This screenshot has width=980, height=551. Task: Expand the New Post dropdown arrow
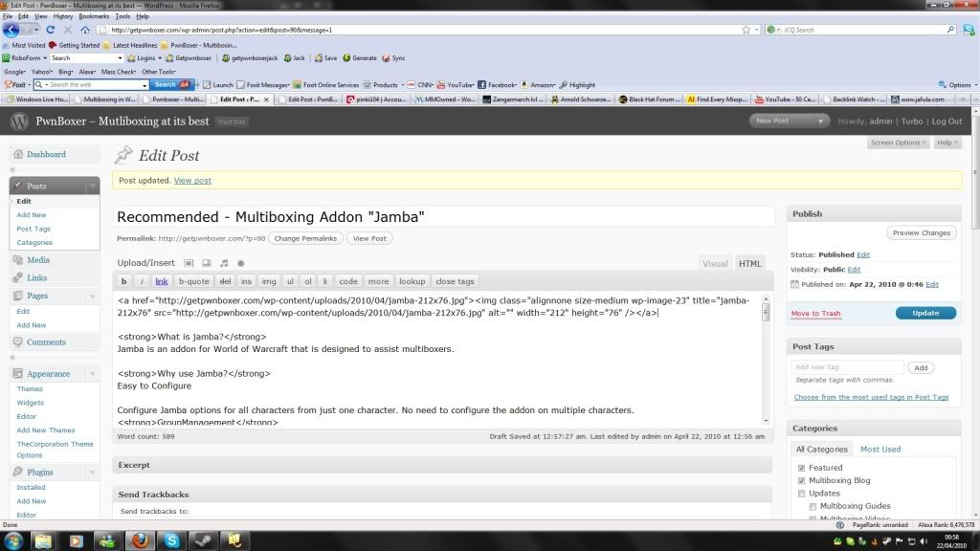coord(820,121)
